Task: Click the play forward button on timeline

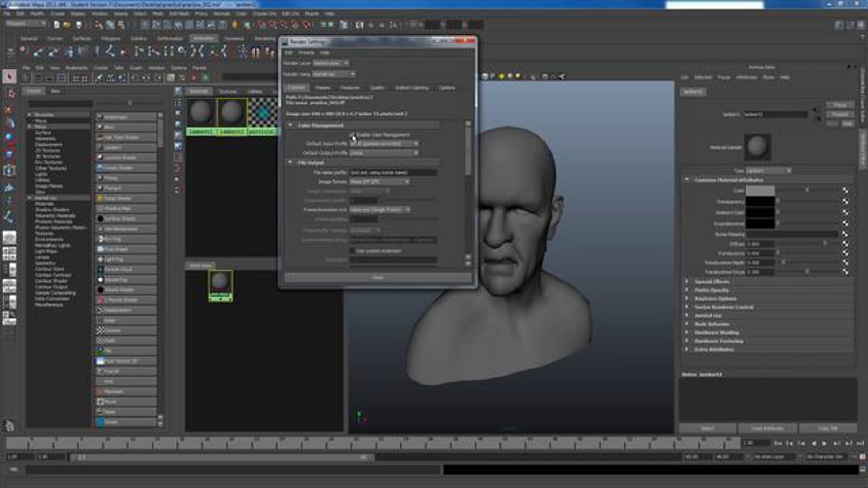Action: (x=825, y=443)
